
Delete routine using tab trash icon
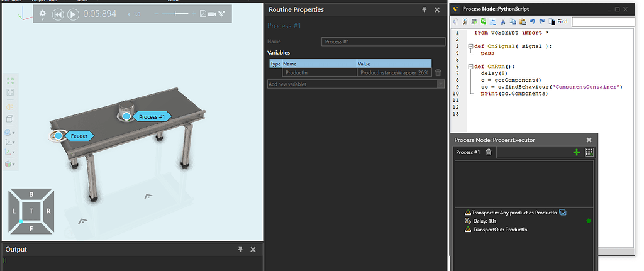pos(489,152)
